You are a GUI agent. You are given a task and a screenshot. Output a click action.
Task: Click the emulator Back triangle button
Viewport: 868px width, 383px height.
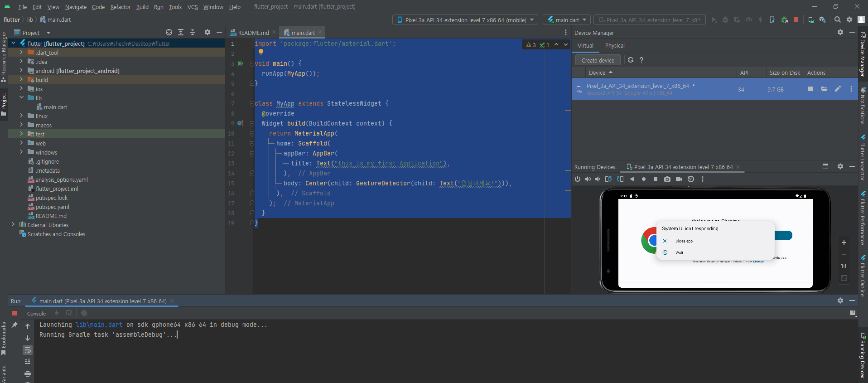(x=632, y=179)
